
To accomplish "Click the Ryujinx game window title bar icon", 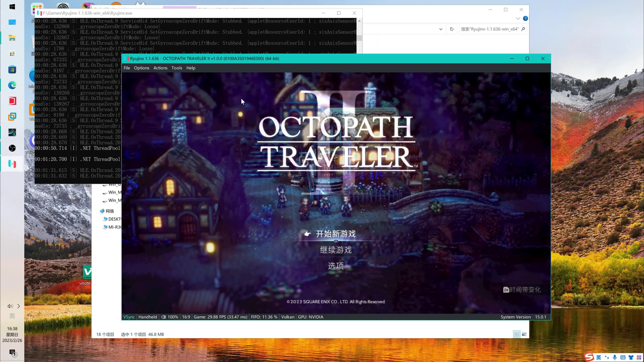I will click(x=127, y=58).
